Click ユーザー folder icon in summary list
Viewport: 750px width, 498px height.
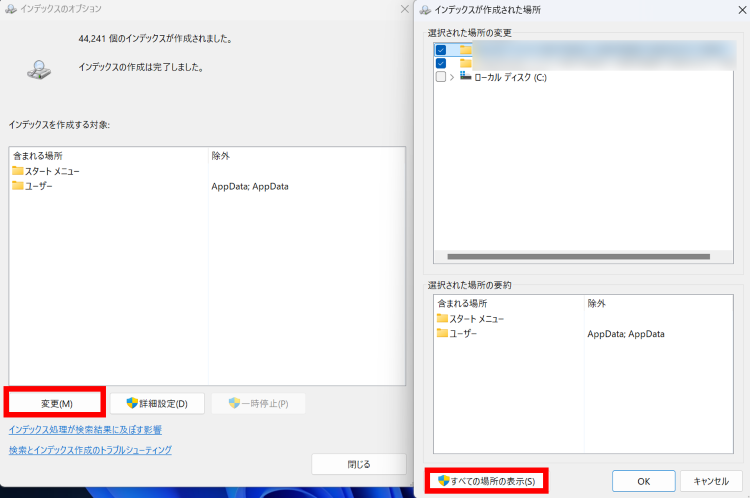442,333
